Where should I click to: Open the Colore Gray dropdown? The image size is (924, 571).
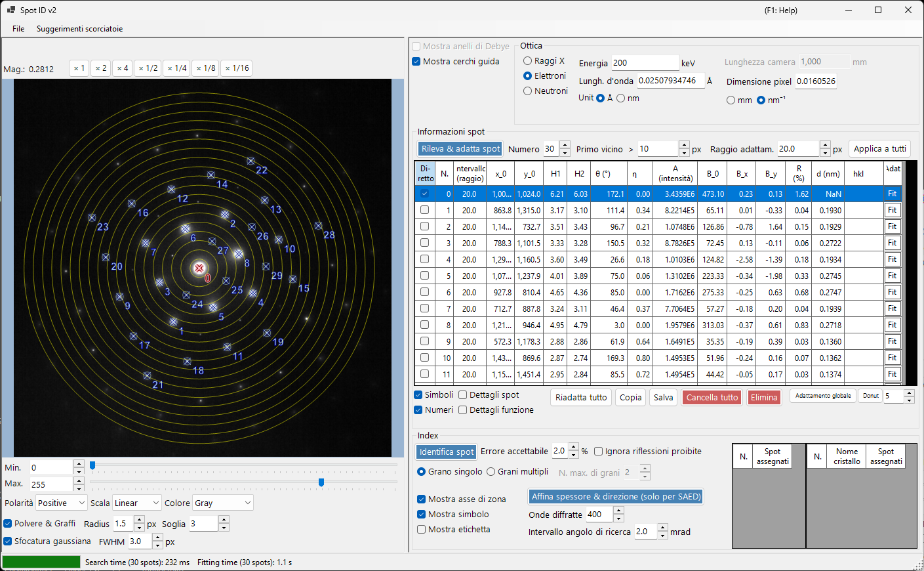[x=223, y=503]
